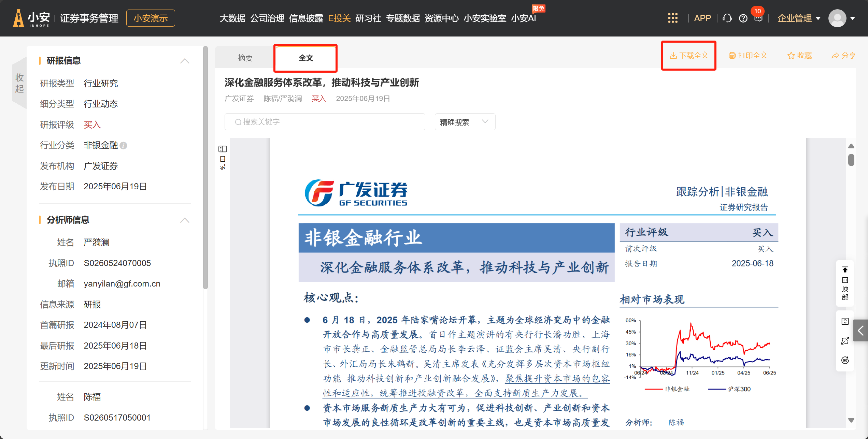The width and height of the screenshot is (868, 439).
Task: Click analyst name 严漪澜
Action: tap(97, 243)
